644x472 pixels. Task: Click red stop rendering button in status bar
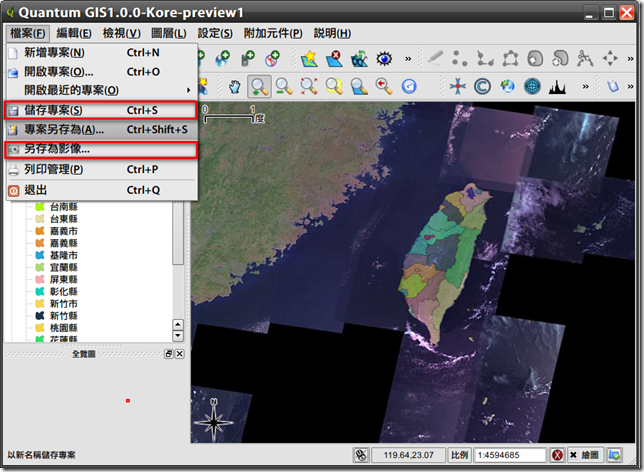[x=557, y=455]
